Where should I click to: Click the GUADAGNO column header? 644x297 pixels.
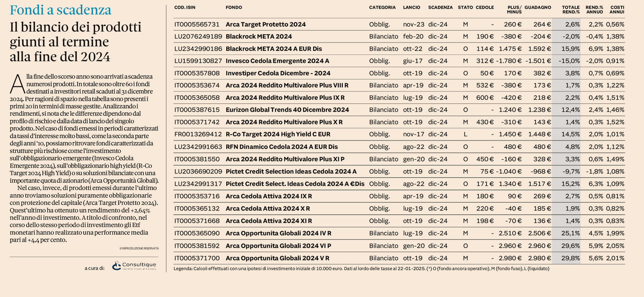point(538,7)
